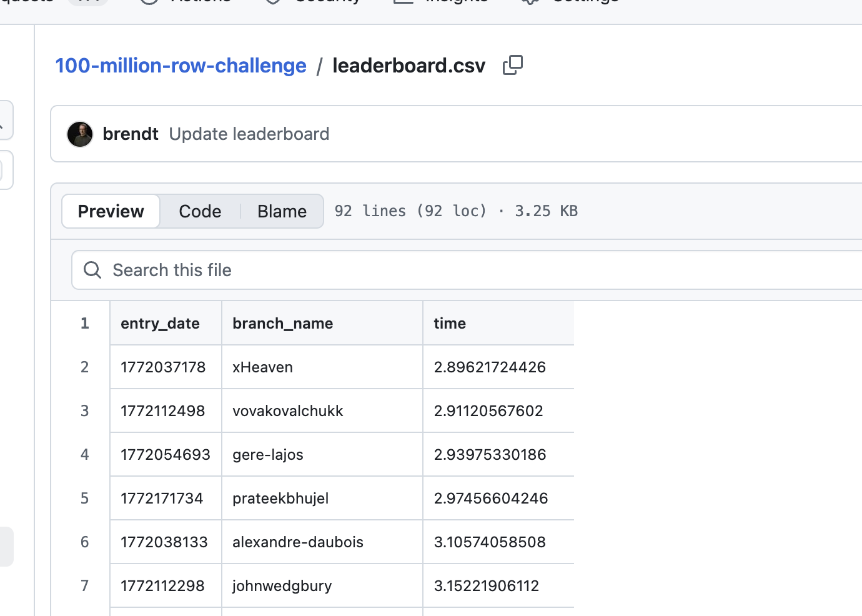862x616 pixels.
Task: Click the magnifier icon in file search
Action: [92, 270]
